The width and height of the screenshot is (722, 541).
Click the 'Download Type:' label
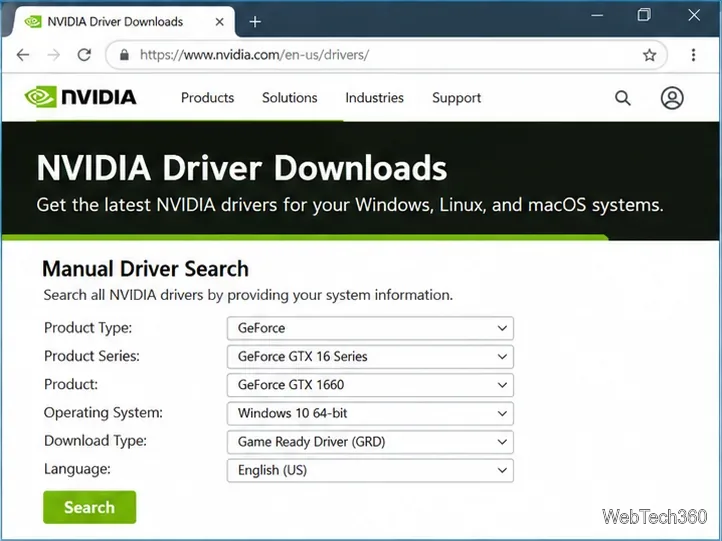95,441
